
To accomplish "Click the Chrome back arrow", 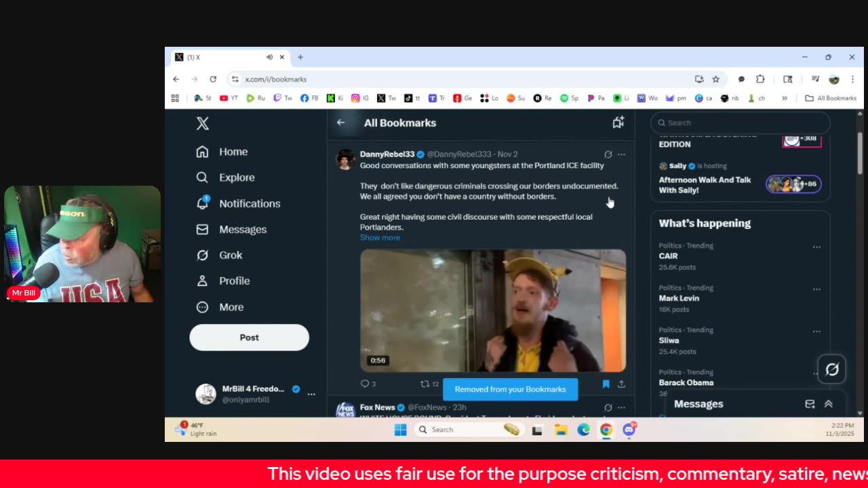I will [176, 79].
